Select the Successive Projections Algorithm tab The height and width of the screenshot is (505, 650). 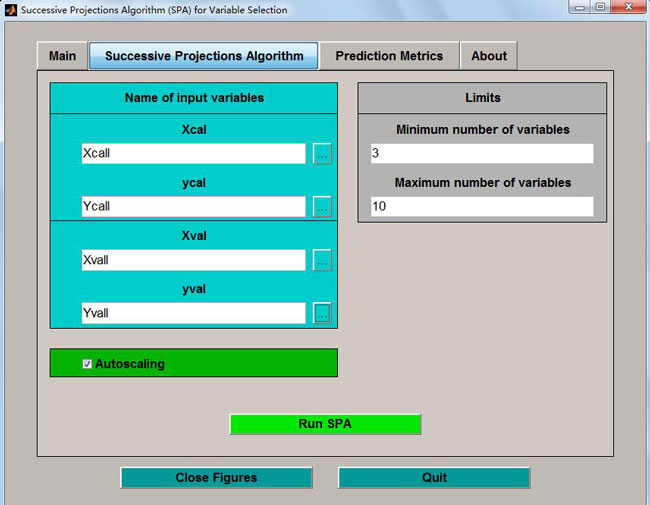204,56
